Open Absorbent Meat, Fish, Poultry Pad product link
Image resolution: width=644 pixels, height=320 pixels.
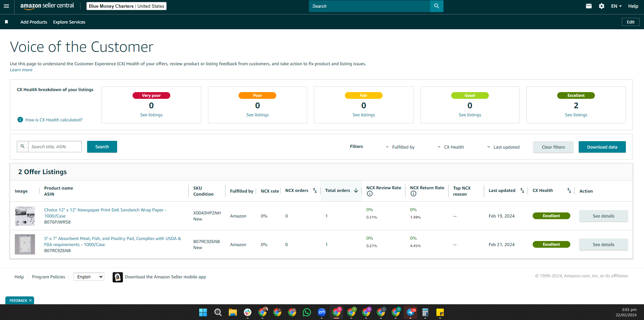[x=112, y=241]
